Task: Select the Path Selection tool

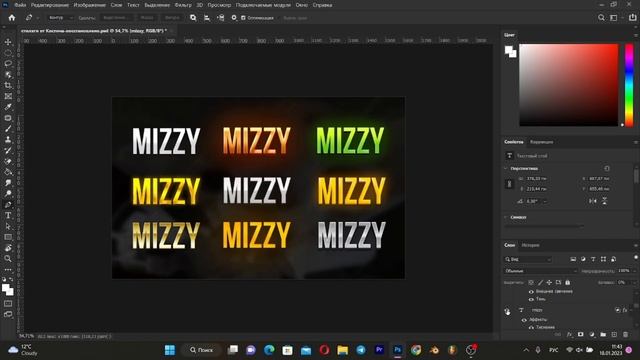Action: pyautogui.click(x=8, y=226)
